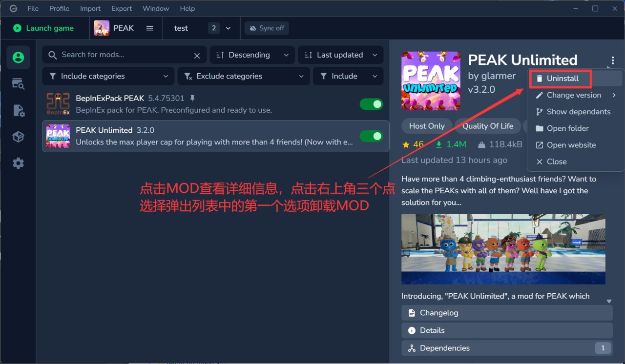
Task: Open the Help menu
Action: tap(187, 8)
